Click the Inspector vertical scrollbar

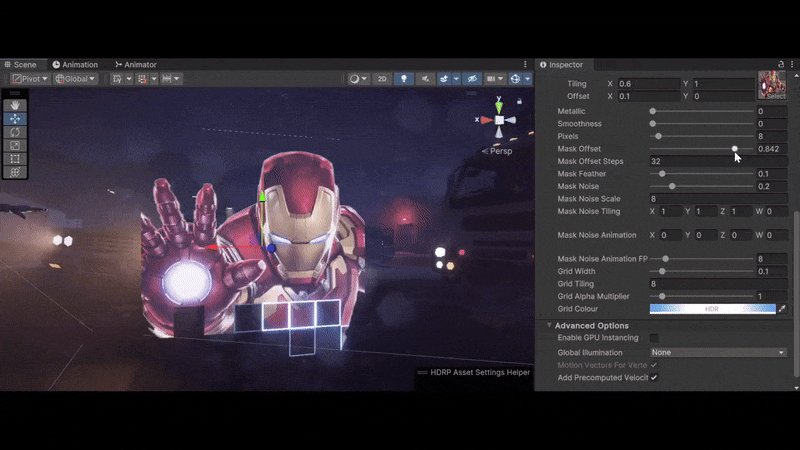click(797, 293)
